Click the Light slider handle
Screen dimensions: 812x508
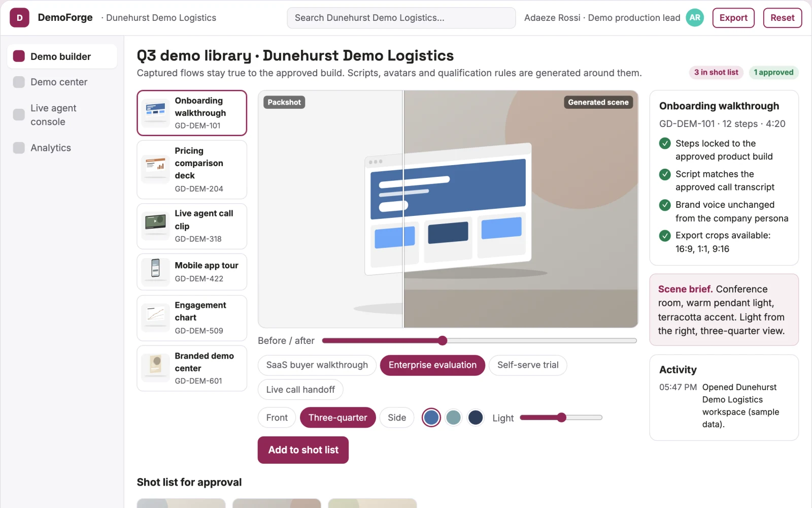click(561, 418)
